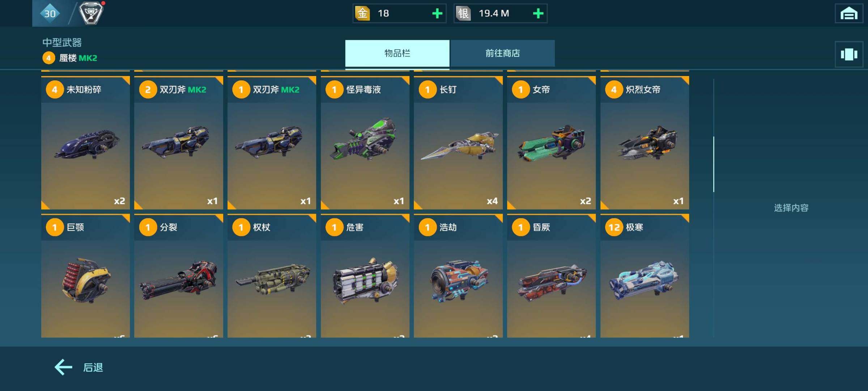This screenshot has height=391, width=868.
Task: Click the silver currency icon
Action: (463, 13)
